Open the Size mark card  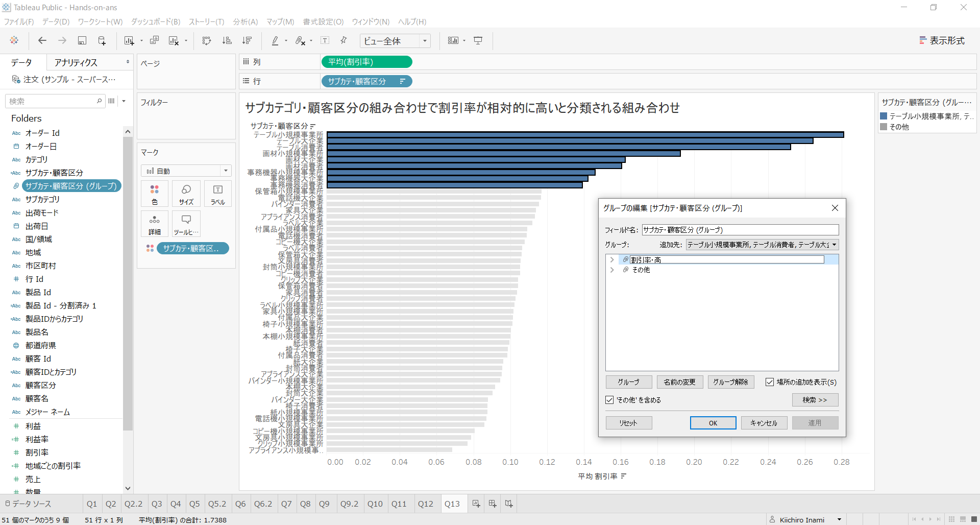point(186,194)
